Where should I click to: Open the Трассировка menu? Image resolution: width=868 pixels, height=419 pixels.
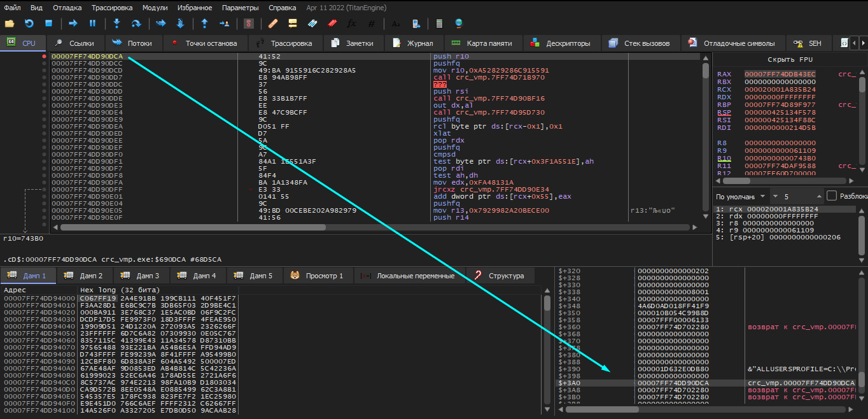tap(112, 8)
